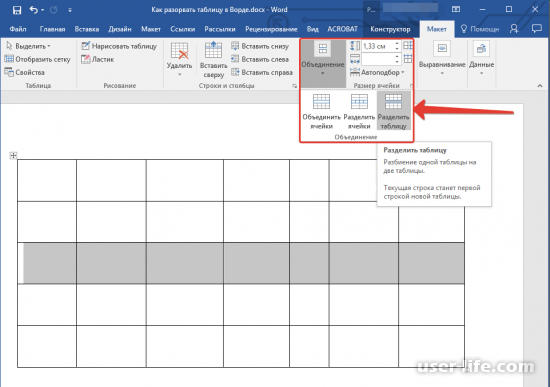Open the Удалить dropdown
This screenshot has height=387, width=550.
click(x=179, y=60)
